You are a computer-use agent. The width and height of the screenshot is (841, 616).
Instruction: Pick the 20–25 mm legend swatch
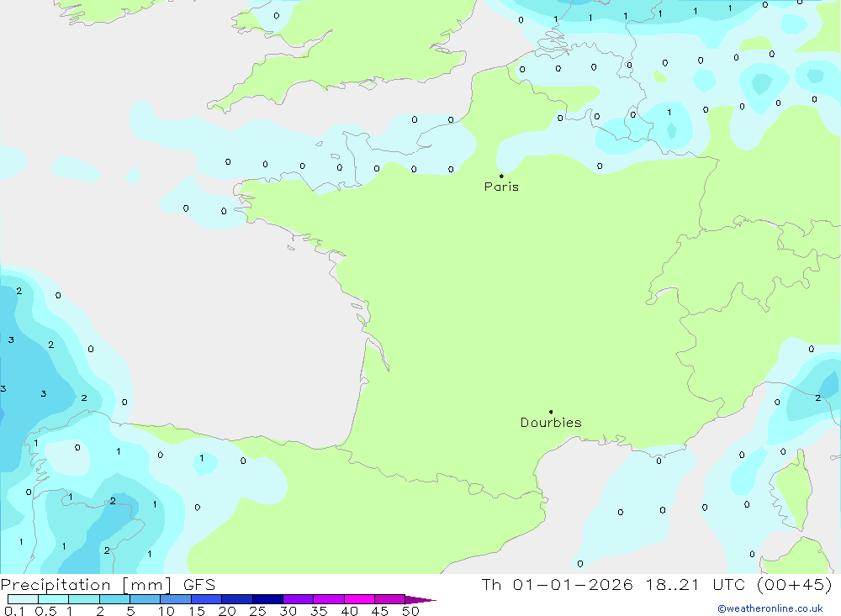tap(236, 599)
